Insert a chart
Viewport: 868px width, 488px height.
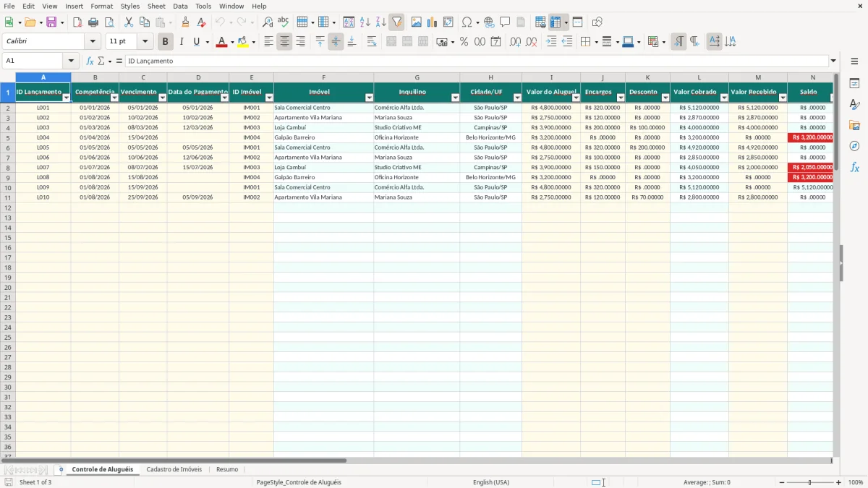433,22
